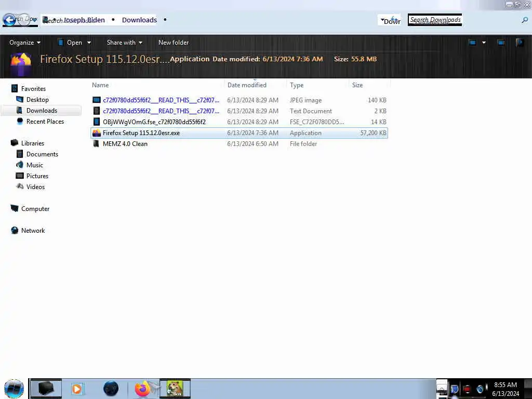This screenshot has height=399, width=532.
Task: Click the refresh icon in address bar
Action: pyautogui.click(x=393, y=20)
